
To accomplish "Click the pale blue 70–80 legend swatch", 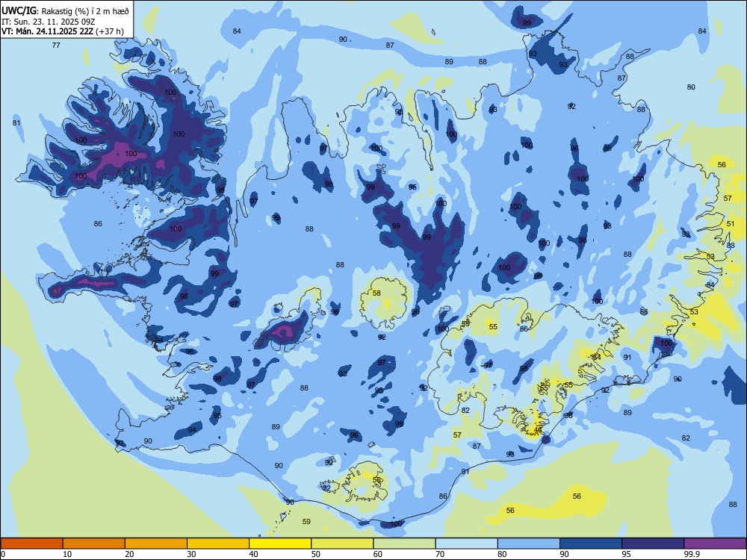I will tap(466, 544).
